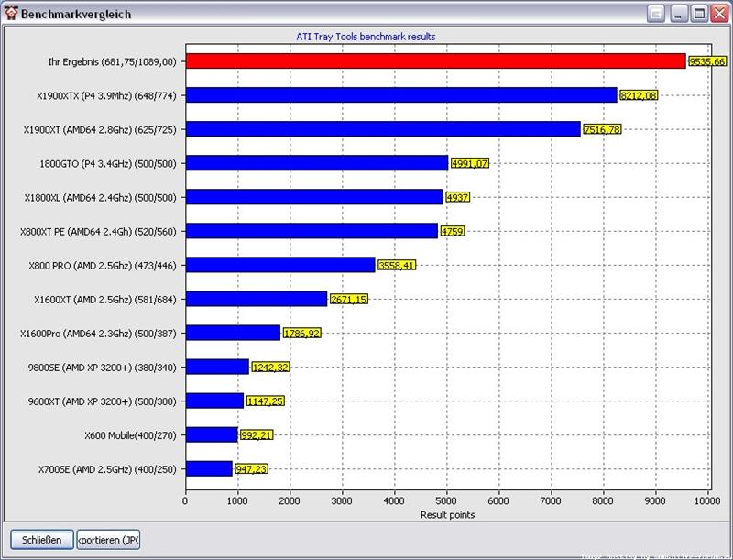Viewport: 733px width, 560px height.
Task: Click the label 'X600 Mobile(400/270)'
Action: (130, 435)
